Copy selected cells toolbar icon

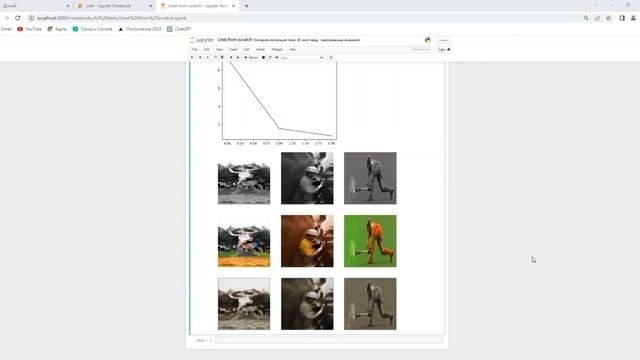(215, 58)
